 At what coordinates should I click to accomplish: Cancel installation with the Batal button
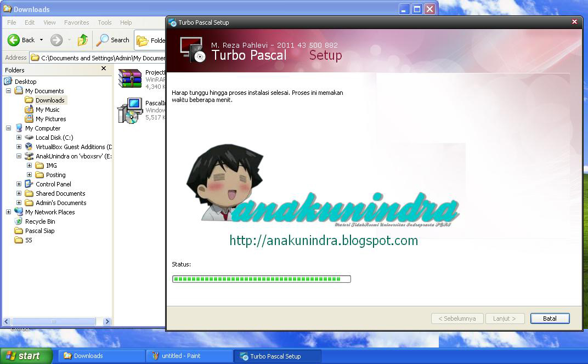pyautogui.click(x=550, y=318)
